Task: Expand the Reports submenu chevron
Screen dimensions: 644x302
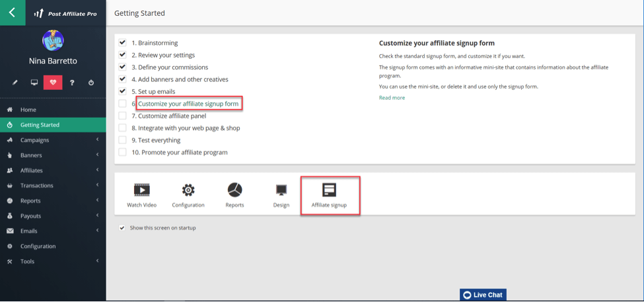Action: point(98,200)
